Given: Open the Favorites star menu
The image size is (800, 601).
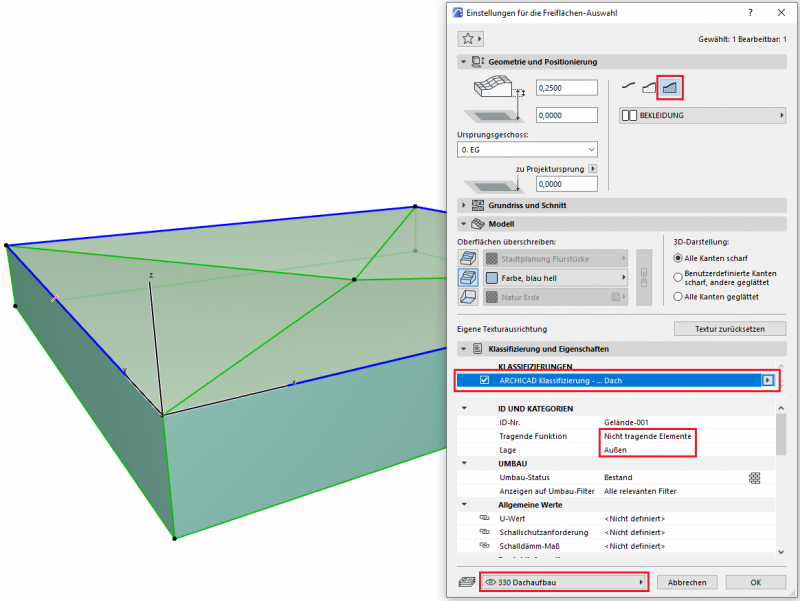Looking at the screenshot, I should tap(470, 39).
